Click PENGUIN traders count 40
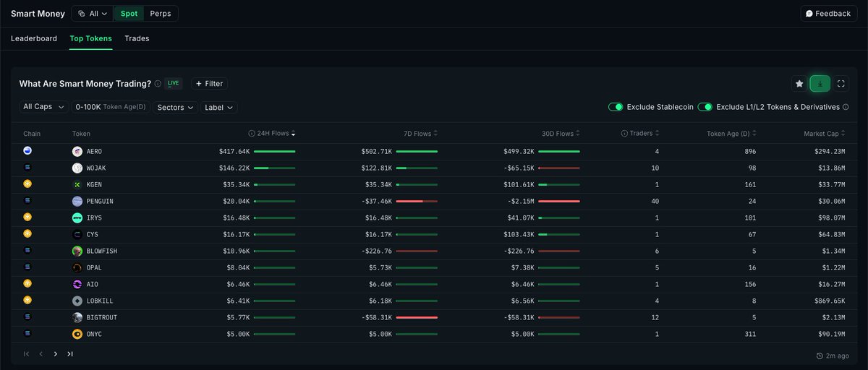The width and height of the screenshot is (868, 370). coord(655,202)
